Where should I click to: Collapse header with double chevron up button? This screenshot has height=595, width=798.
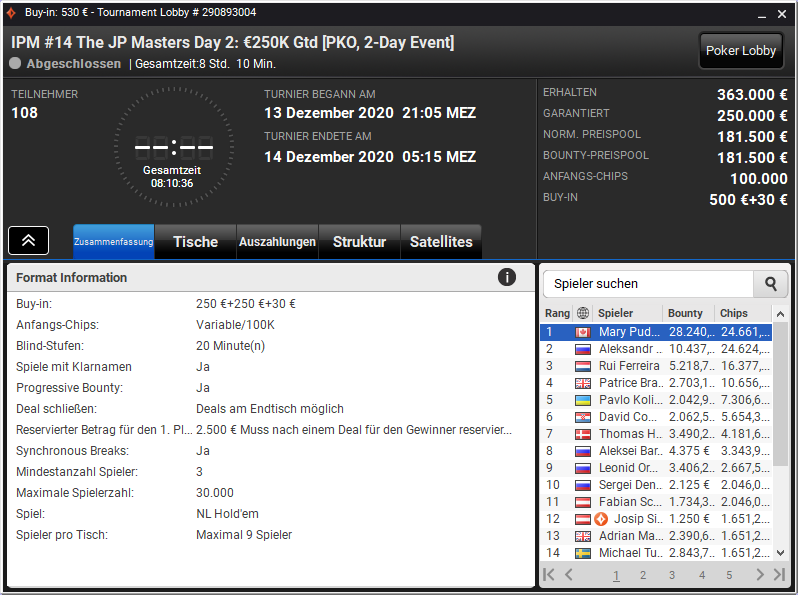(x=28, y=240)
